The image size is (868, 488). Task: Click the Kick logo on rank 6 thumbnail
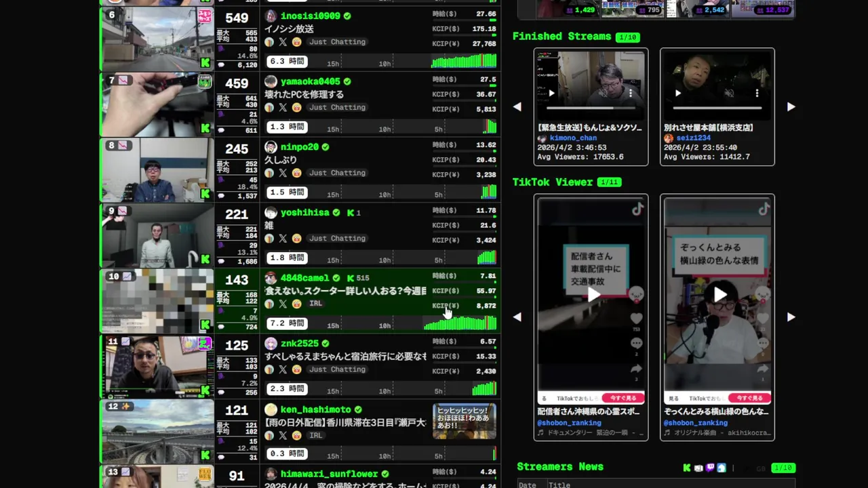click(x=205, y=63)
